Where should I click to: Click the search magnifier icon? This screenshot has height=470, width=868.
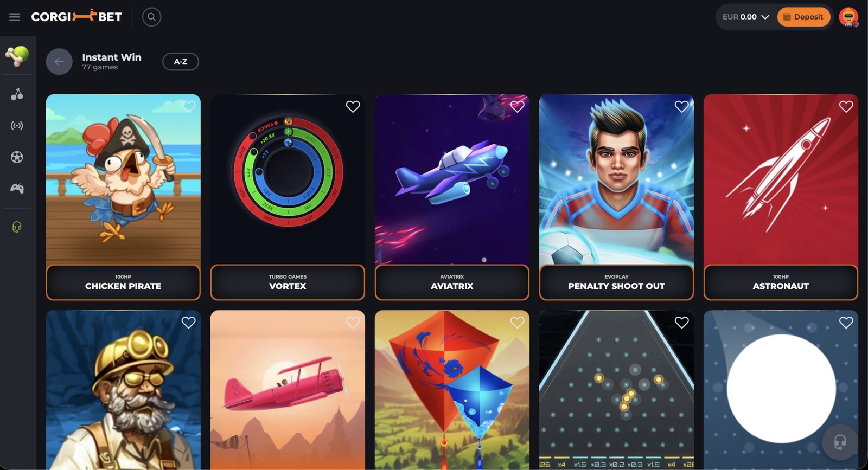152,17
